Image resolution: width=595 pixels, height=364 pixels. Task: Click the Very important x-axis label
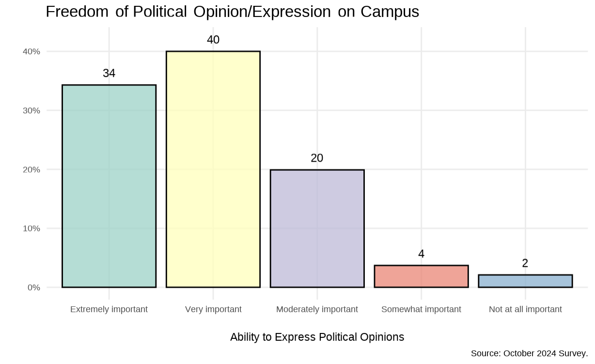pos(213,309)
